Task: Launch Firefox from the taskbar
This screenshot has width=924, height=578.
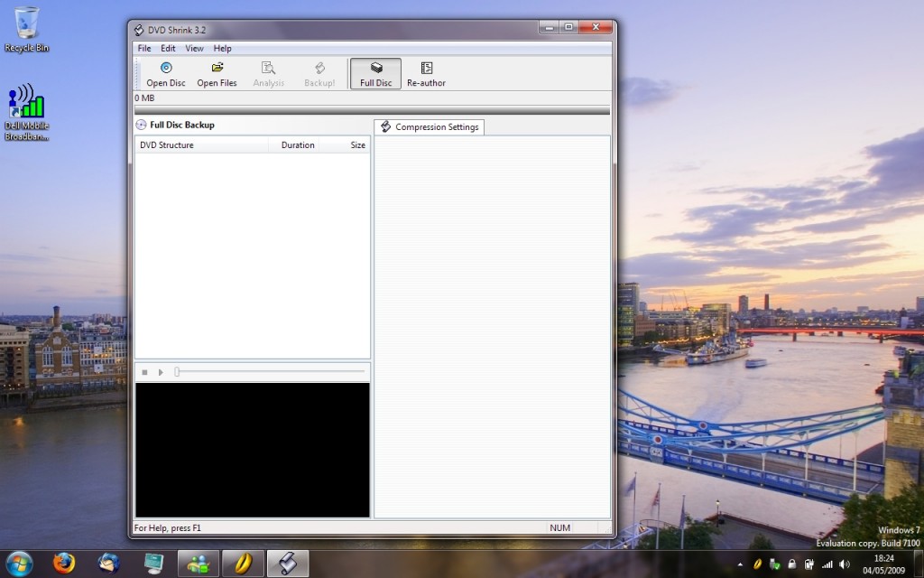Action: 64,564
